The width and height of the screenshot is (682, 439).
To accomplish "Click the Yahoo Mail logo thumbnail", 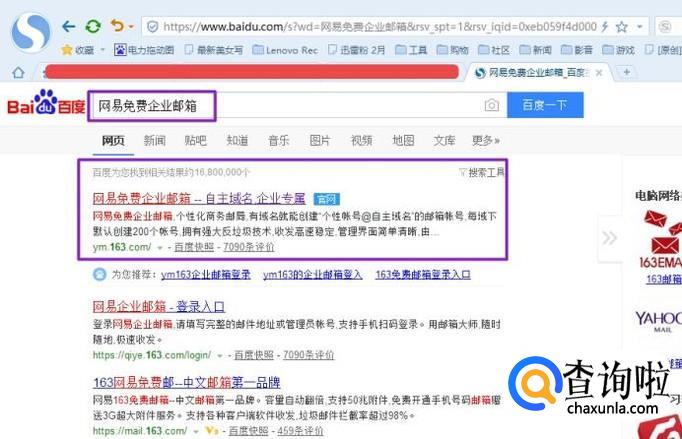I will [658, 321].
